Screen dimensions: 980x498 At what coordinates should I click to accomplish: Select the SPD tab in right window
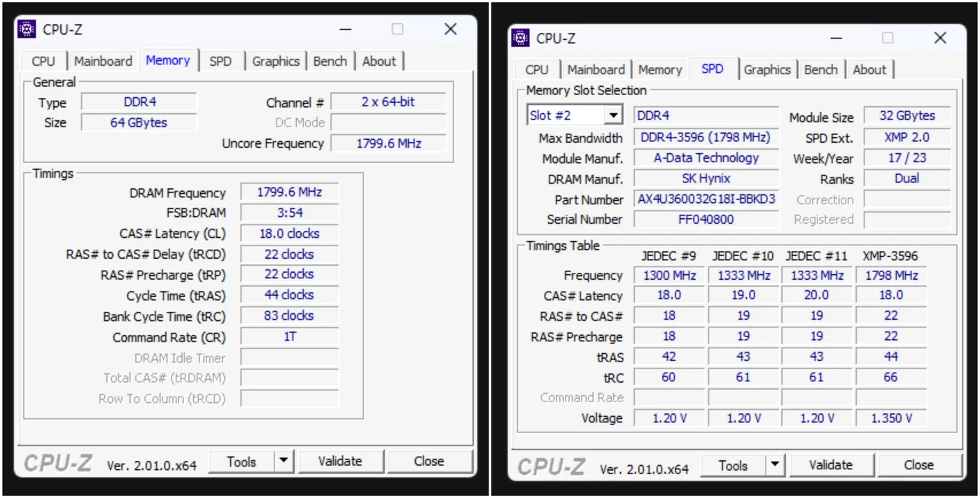(713, 69)
